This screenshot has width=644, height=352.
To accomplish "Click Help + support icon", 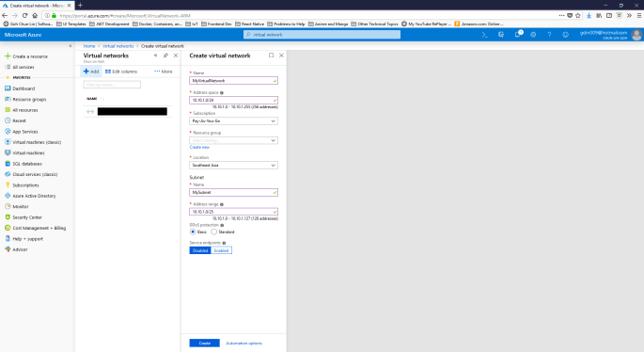I will [8, 238].
